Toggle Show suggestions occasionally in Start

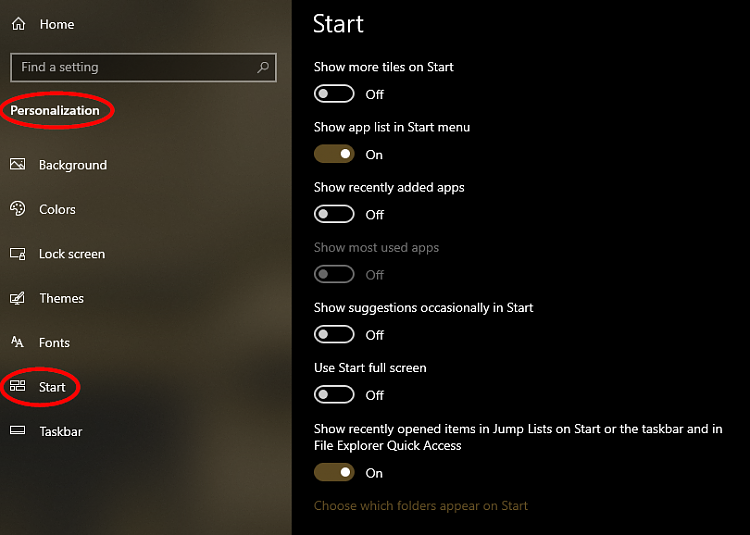click(x=334, y=335)
